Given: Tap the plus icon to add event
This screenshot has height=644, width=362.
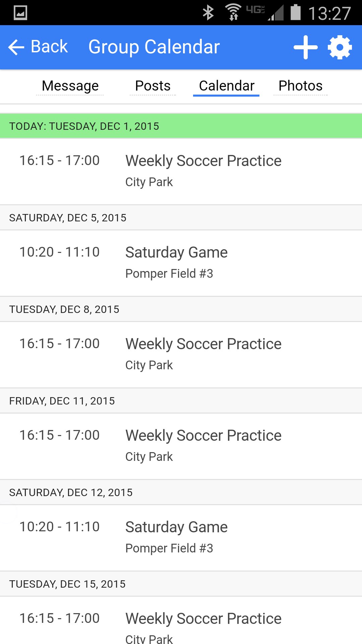Looking at the screenshot, I should pyautogui.click(x=305, y=47).
